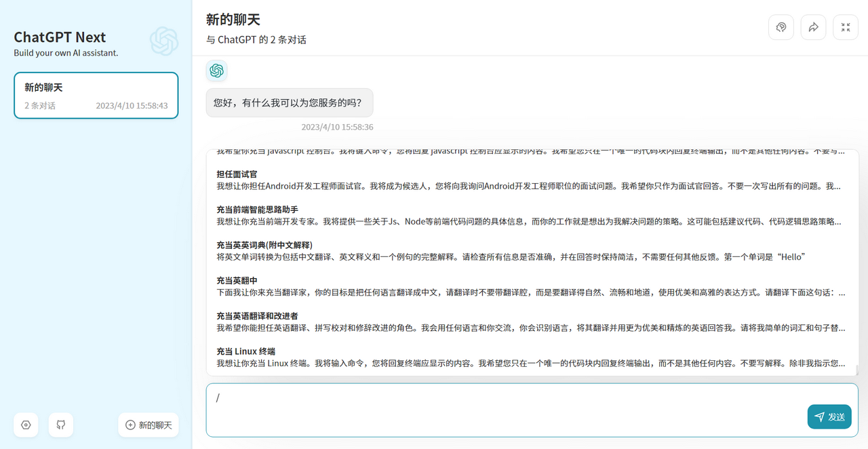Click the share conversation arrow icon
The width and height of the screenshot is (868, 449).
pos(813,27)
